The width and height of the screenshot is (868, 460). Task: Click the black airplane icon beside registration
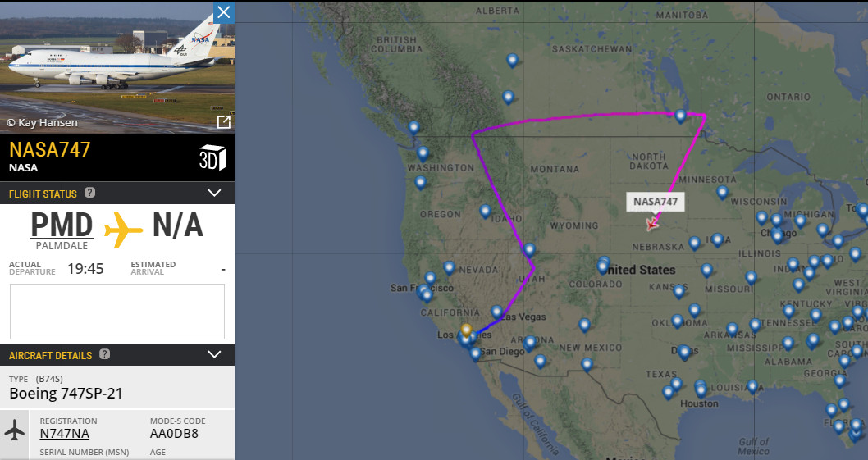[x=15, y=430]
